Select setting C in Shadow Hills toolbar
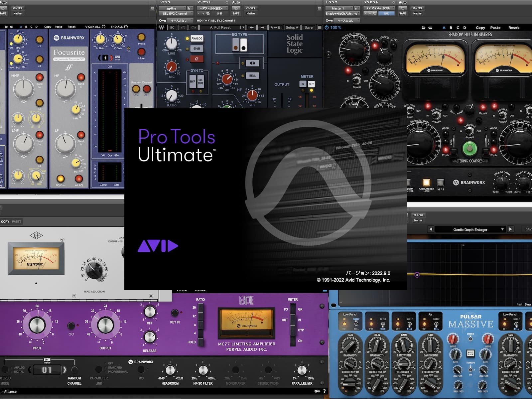The image size is (532, 399). pos(458,28)
